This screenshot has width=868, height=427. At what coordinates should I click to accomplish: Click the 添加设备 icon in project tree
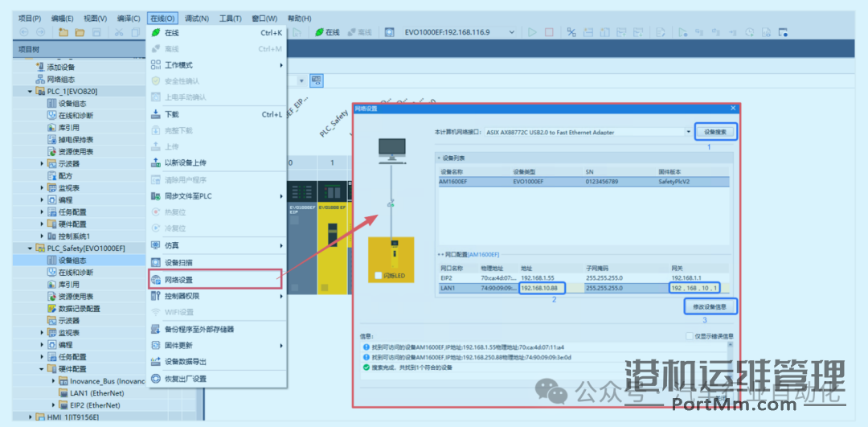pos(39,67)
